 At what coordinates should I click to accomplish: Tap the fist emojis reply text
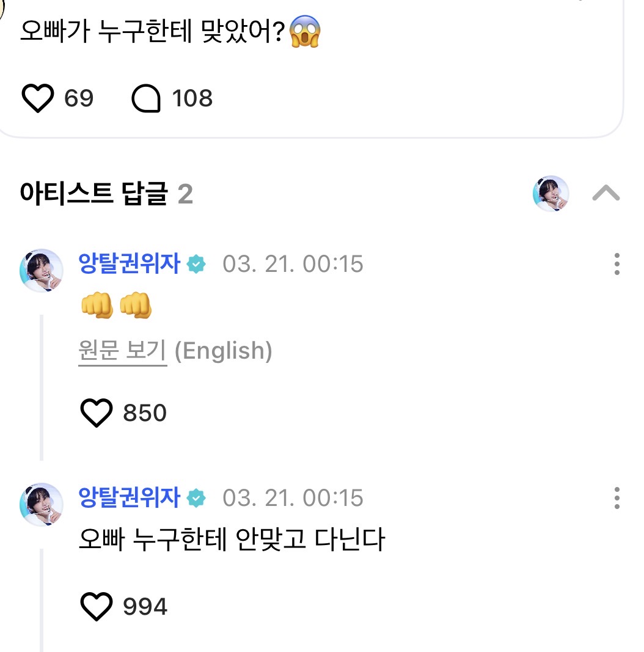pos(116,307)
